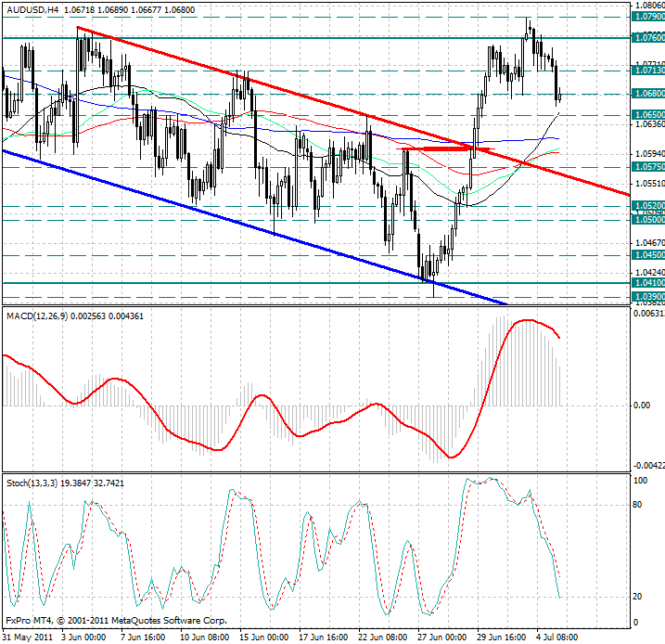Click the MACD(12,26,9) indicator label
This screenshot has height=644, width=665.
coord(45,316)
